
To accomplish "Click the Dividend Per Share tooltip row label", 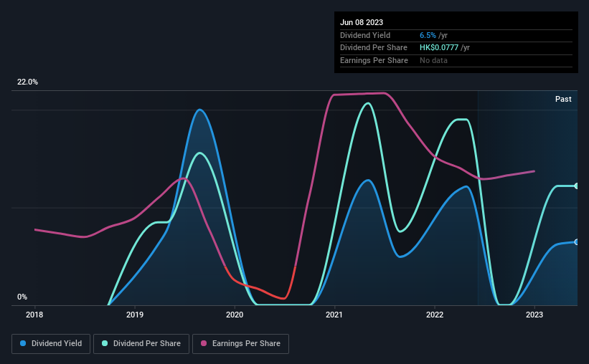I will tap(373, 48).
